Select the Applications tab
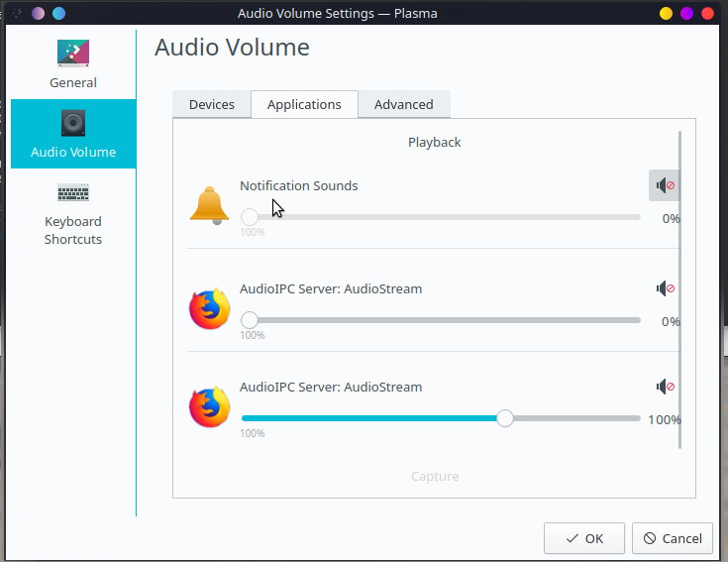 [304, 104]
